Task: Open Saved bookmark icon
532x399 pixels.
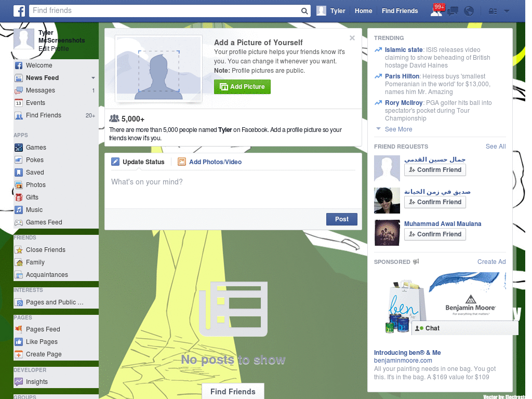Action: click(19, 172)
